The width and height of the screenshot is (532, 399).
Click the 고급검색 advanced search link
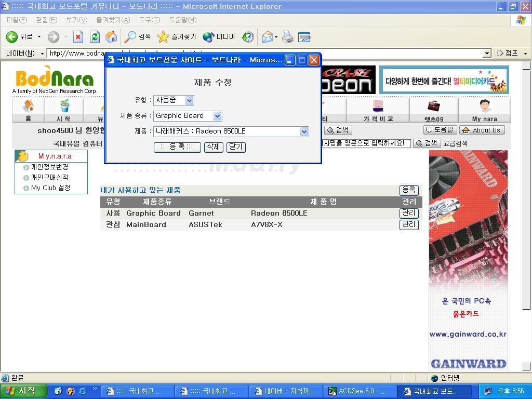(x=455, y=143)
